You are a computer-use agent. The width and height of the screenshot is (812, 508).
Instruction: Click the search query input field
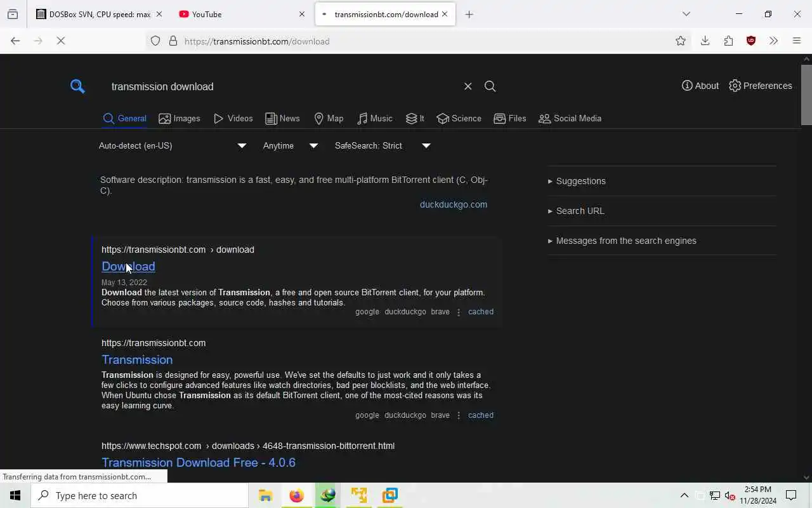(x=282, y=86)
